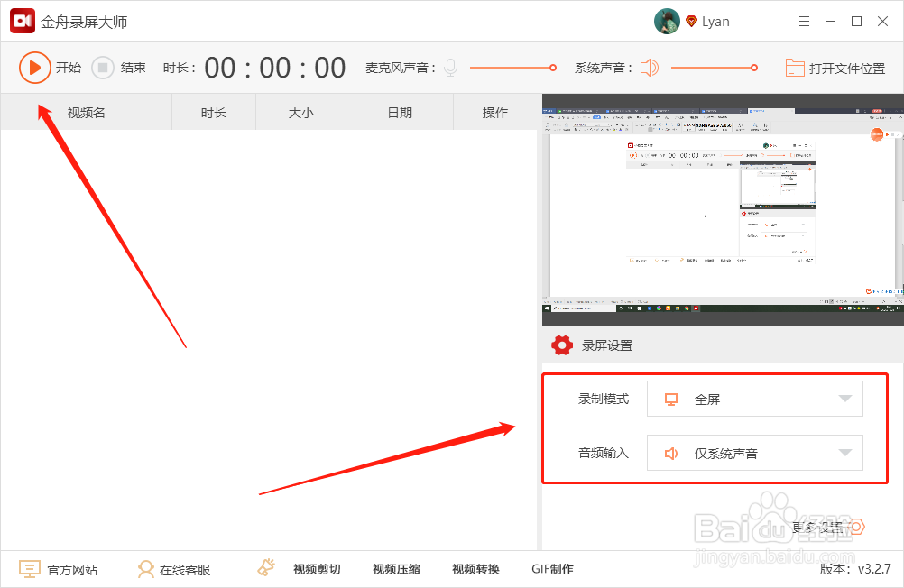Open 更多设置 at the bottom right
904x588 pixels.
(816, 527)
